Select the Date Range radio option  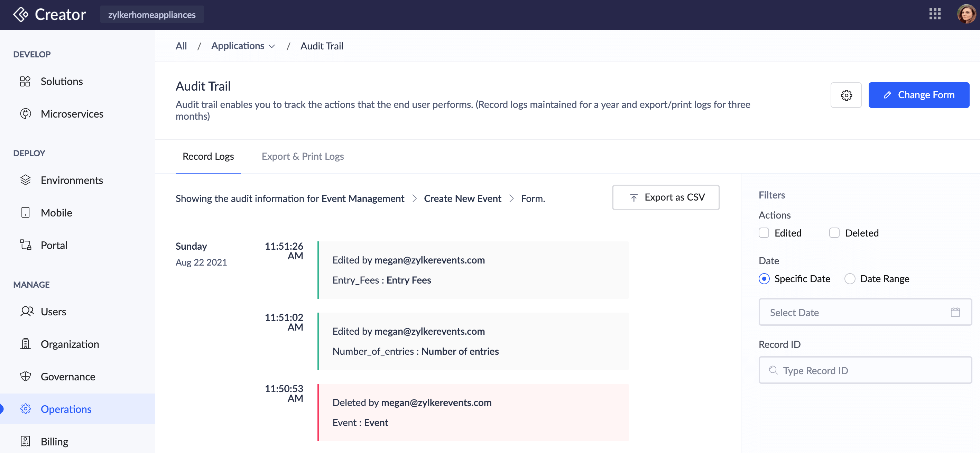pyautogui.click(x=850, y=279)
